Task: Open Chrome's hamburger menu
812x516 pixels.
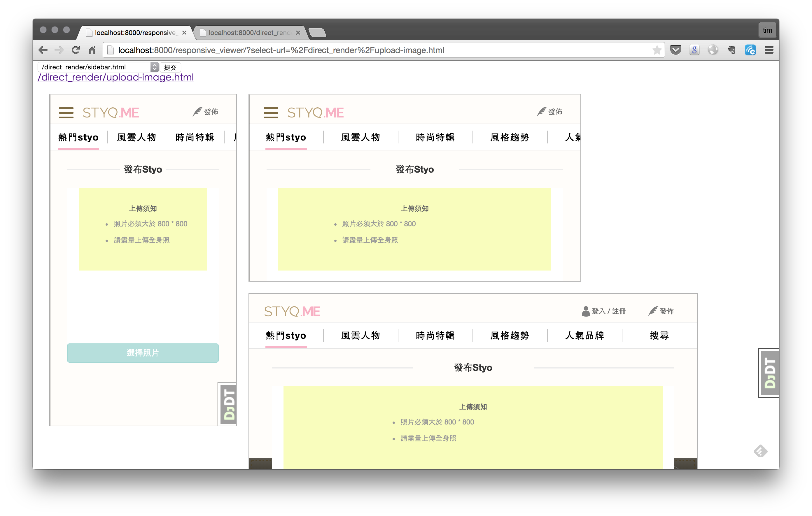Action: (769, 50)
